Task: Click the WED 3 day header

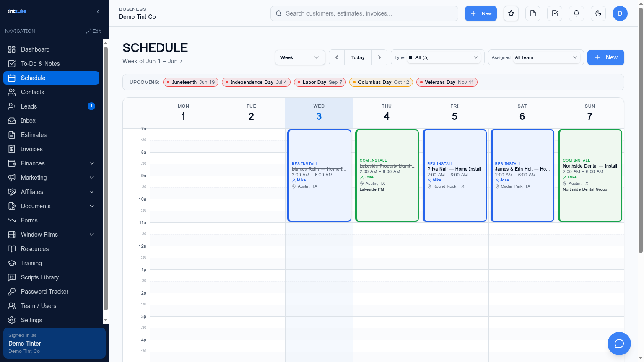Action: tap(319, 113)
